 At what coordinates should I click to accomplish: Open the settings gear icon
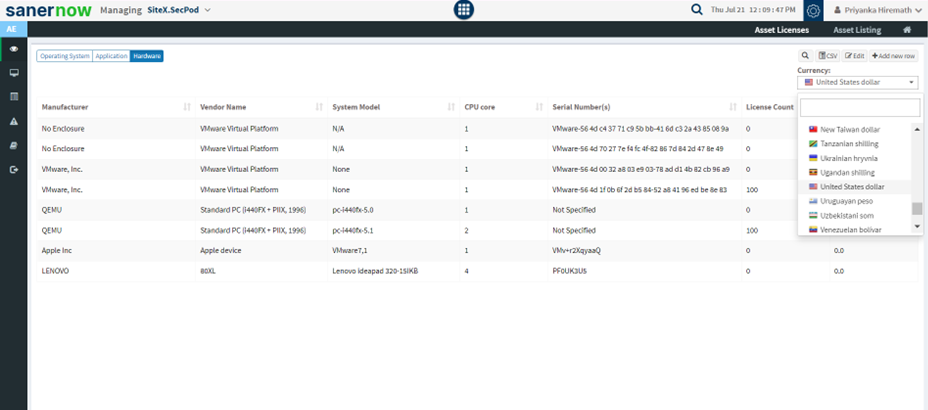[813, 11]
